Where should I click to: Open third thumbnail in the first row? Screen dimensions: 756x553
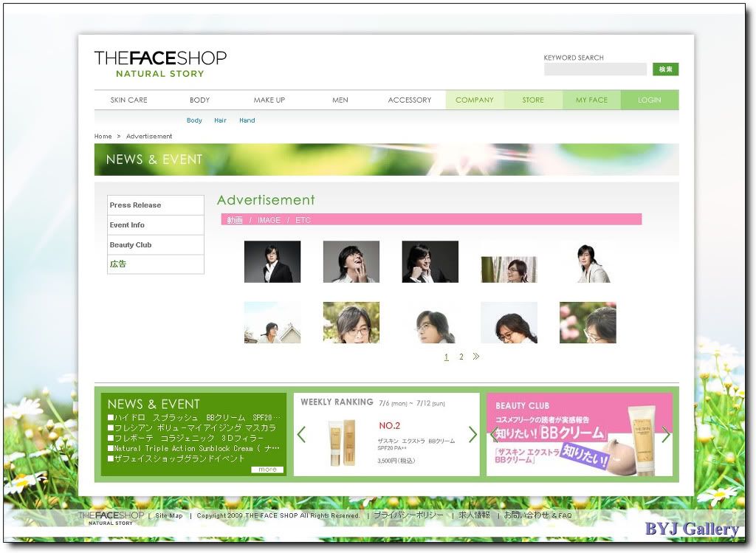point(430,262)
